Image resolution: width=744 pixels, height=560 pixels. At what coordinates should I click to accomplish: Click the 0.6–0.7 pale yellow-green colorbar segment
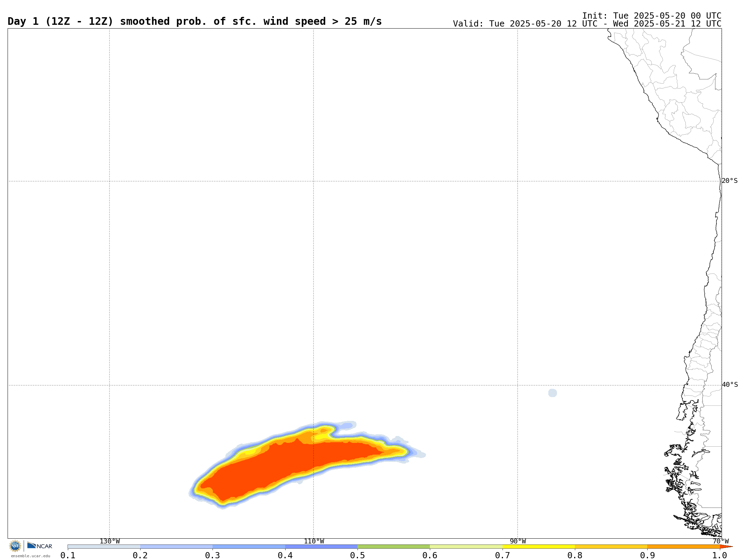[466, 547]
